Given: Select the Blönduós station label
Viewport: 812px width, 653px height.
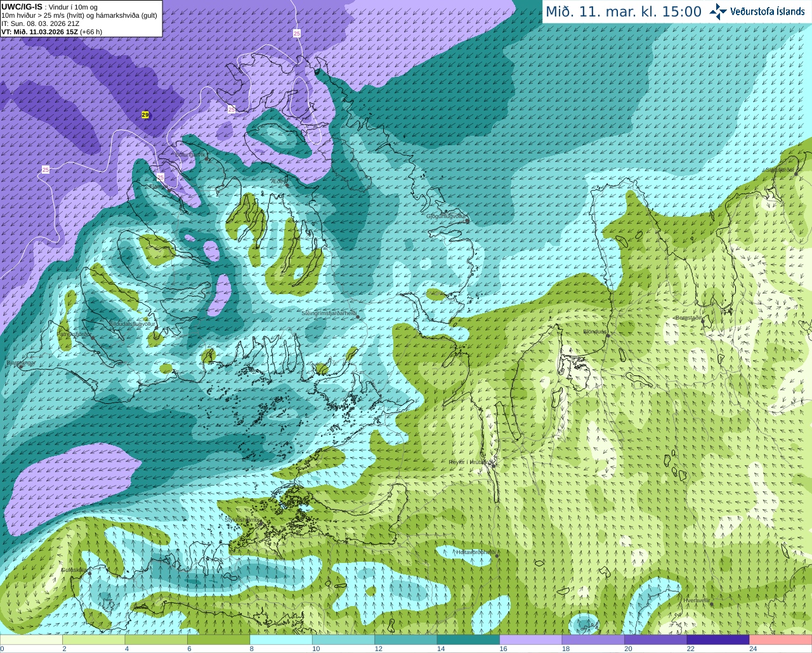Looking at the screenshot, I should click(595, 332).
